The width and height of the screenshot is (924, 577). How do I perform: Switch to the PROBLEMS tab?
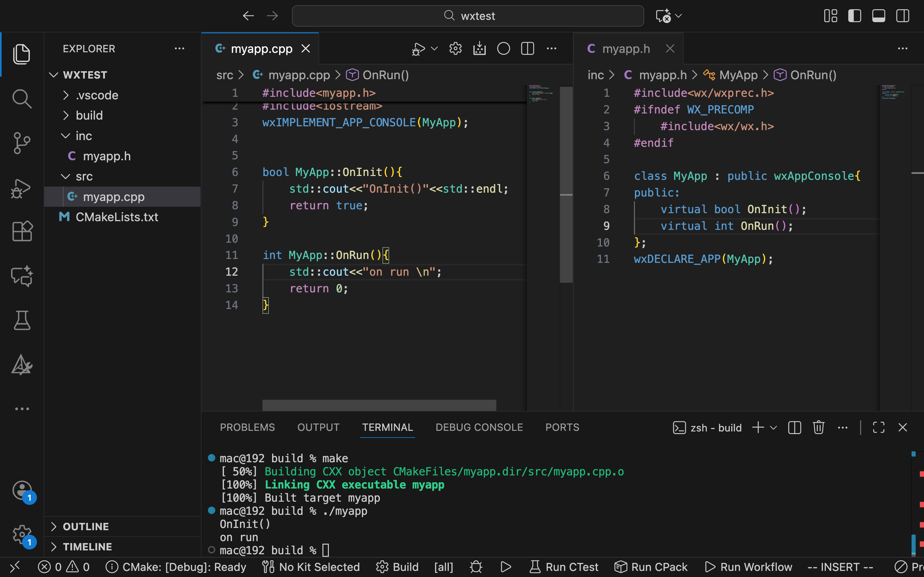(247, 427)
